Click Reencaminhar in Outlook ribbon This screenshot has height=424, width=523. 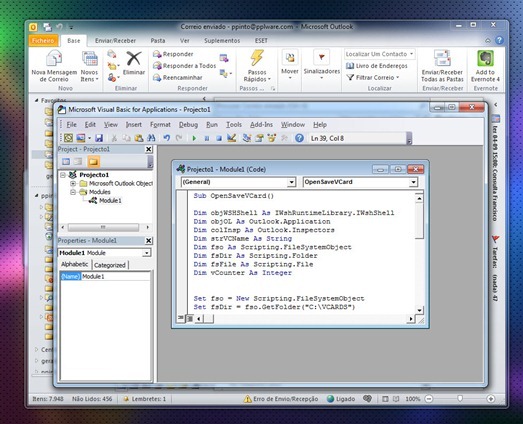tap(178, 77)
